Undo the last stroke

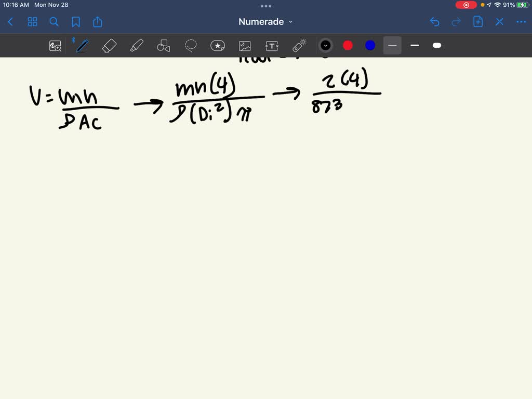tap(435, 22)
